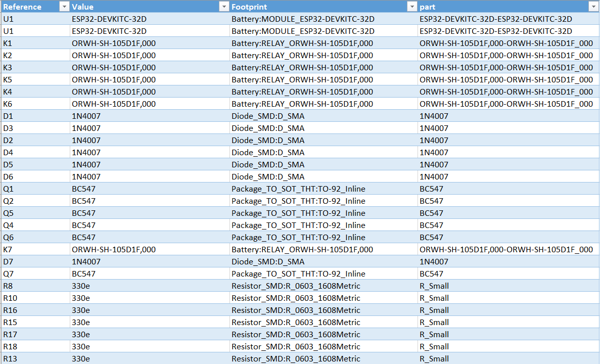Click the part cell in row K3
Image resolution: width=600 pixels, height=364 pixels.
[x=509, y=67]
